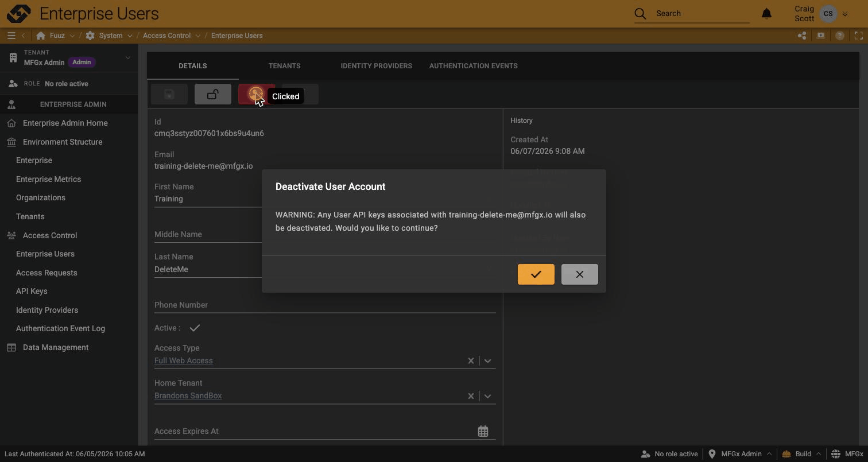Click the screen-add icon in breadcrumb bar
Image resolution: width=868 pixels, height=462 pixels.
pyautogui.click(x=821, y=36)
